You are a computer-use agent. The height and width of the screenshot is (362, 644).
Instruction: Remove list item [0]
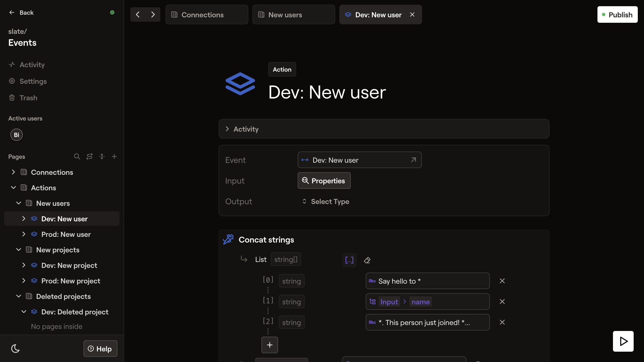[x=502, y=281]
